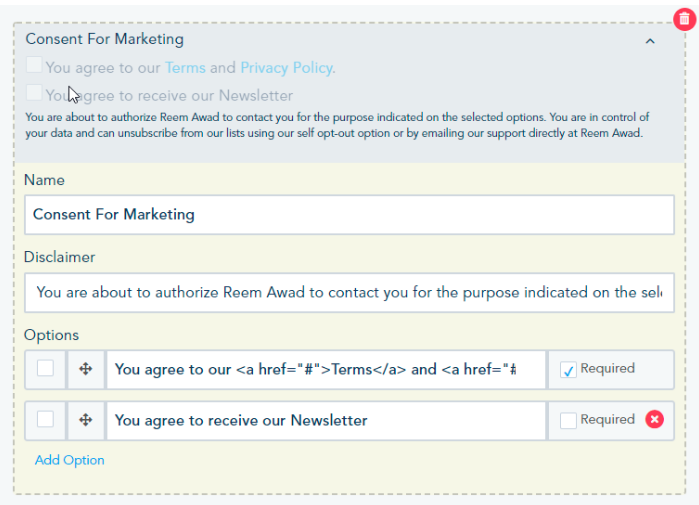Uncheck Required for the Terms option
The height and width of the screenshot is (505, 699).
(568, 369)
